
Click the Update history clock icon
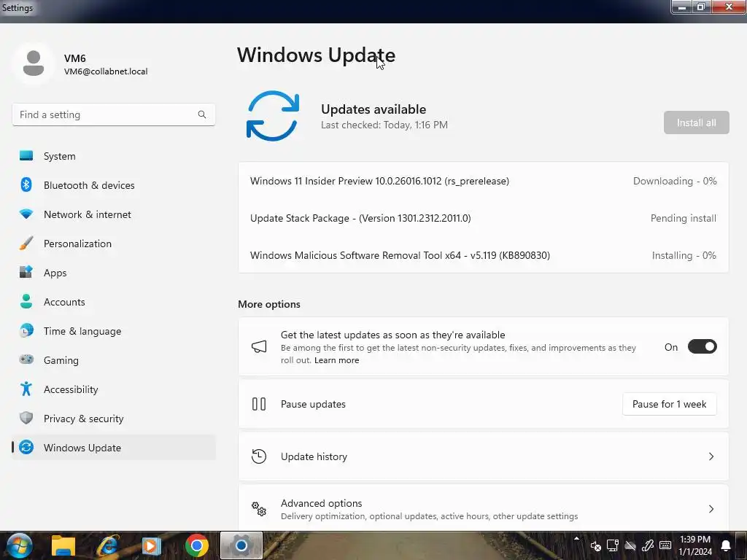259,456
